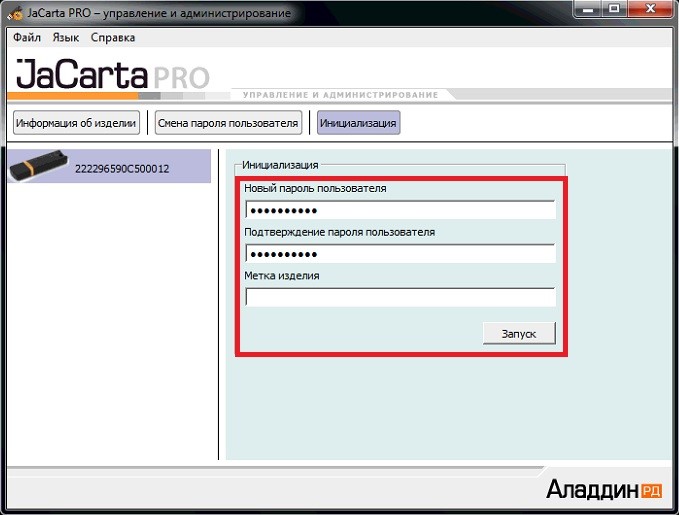
Task: Switch to Смена пароля пользователя tab
Action: tap(228, 123)
